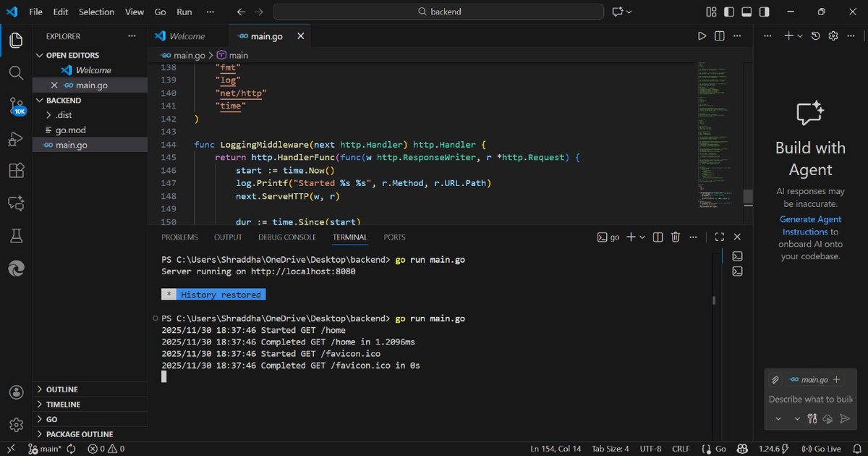Open the Run and Debug view

coord(16,138)
